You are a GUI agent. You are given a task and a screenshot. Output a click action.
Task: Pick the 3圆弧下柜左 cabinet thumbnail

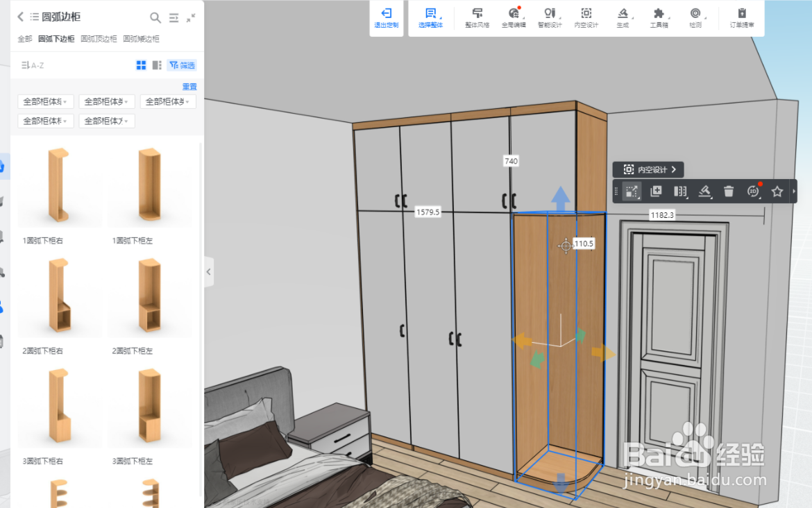click(150, 406)
